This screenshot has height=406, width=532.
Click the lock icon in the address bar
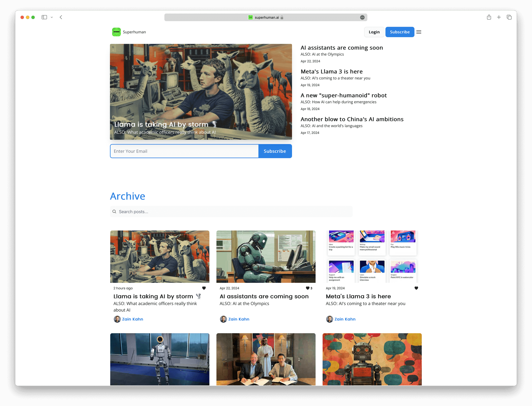(x=282, y=17)
